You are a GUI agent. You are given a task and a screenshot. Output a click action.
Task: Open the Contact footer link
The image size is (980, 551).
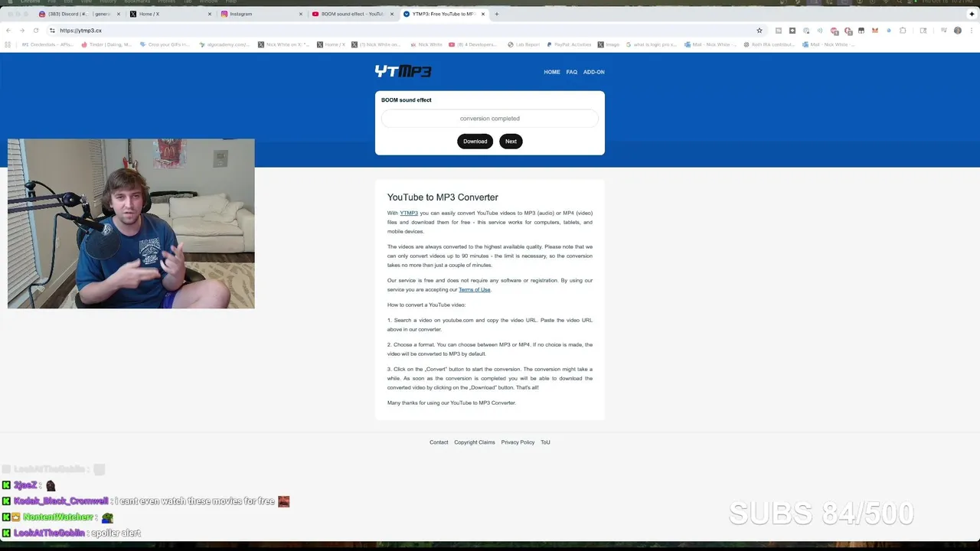[x=439, y=442]
